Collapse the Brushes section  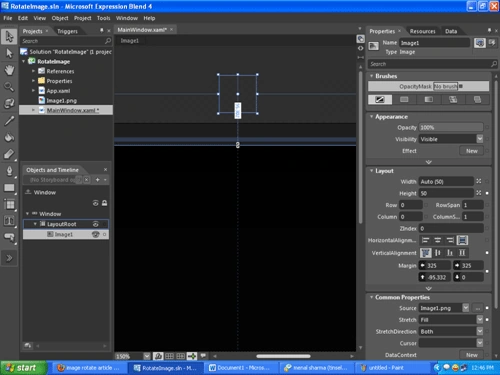point(371,76)
